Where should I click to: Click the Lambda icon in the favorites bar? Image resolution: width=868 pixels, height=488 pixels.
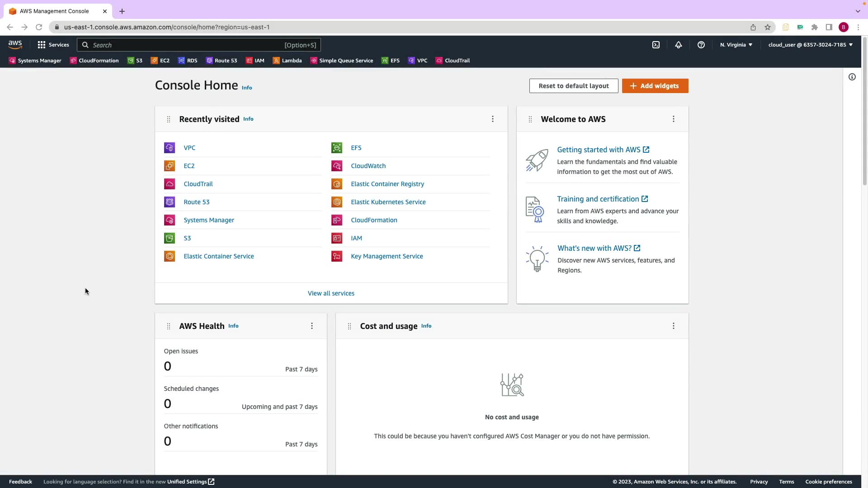pos(276,61)
